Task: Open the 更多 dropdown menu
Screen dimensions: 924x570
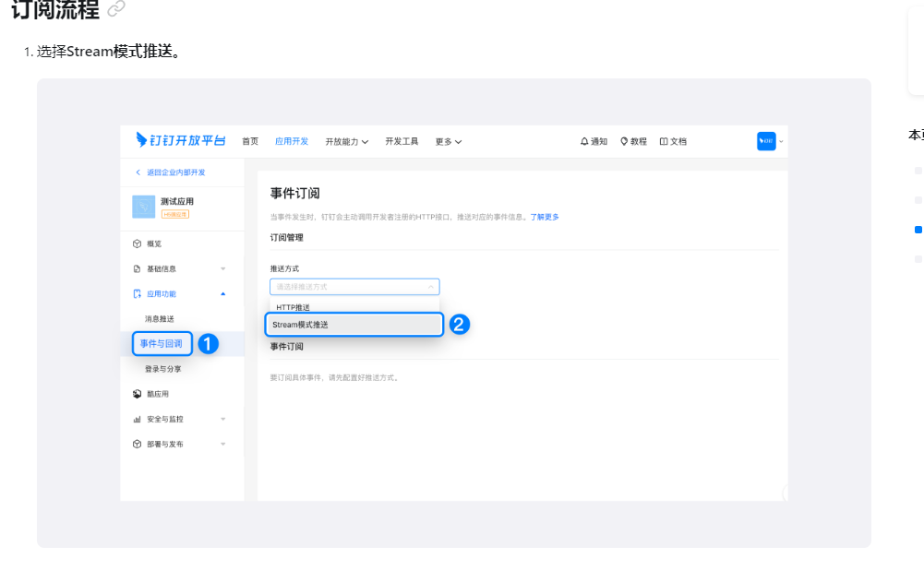Action: tap(449, 142)
